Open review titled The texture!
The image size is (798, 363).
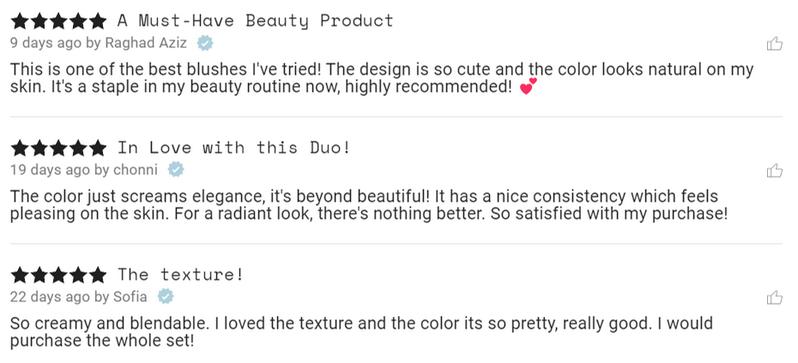181,275
